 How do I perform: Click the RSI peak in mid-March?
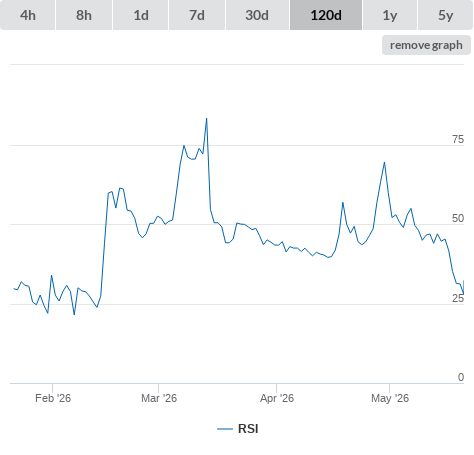[206, 119]
